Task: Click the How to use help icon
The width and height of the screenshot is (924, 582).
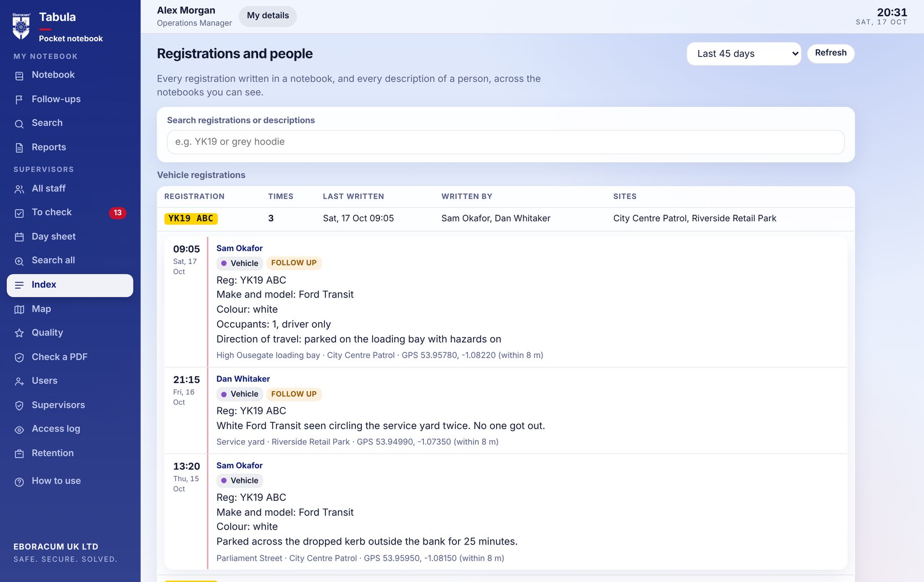Action: pos(20,482)
